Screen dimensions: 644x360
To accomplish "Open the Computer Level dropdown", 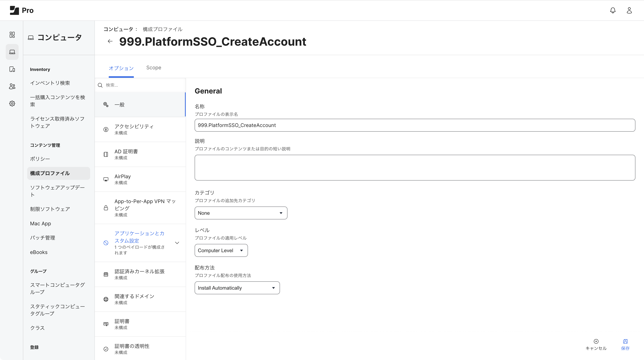I will (221, 250).
